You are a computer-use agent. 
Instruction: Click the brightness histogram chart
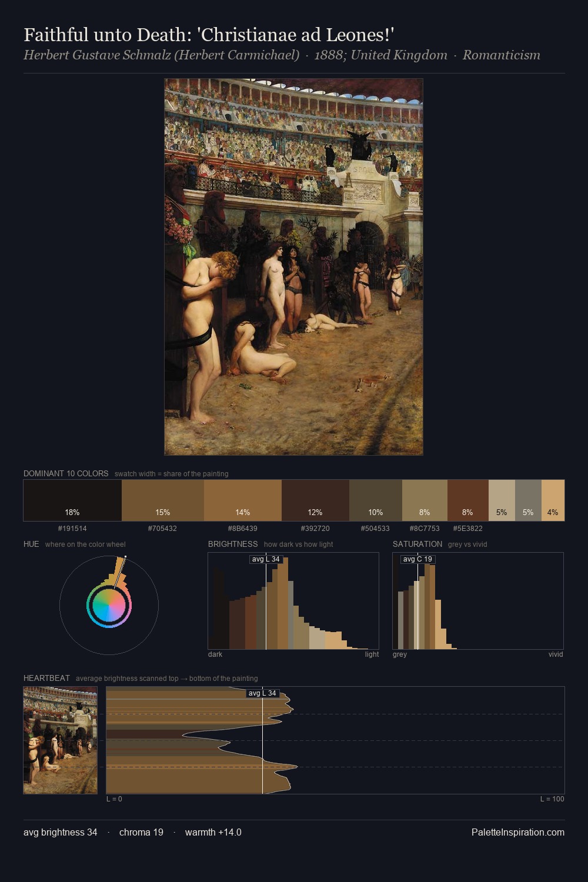(x=293, y=601)
